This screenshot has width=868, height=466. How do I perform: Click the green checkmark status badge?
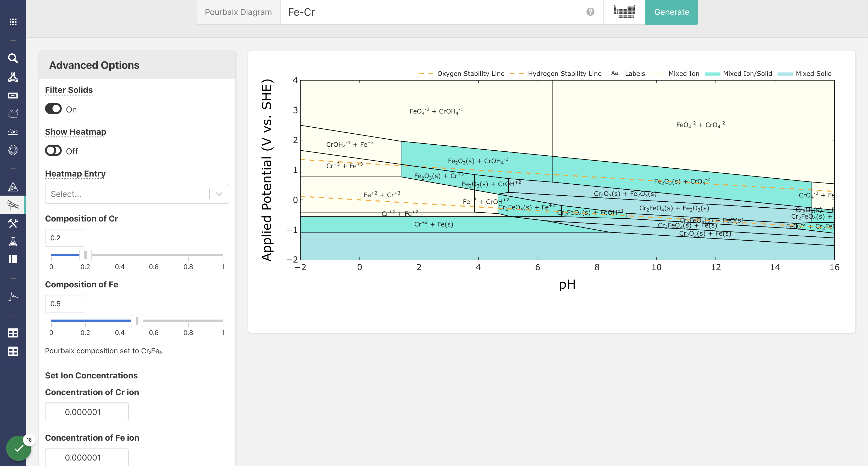[x=19, y=448]
